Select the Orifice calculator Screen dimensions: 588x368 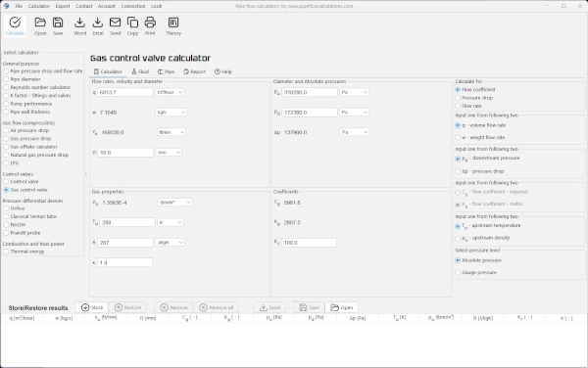pos(15,208)
